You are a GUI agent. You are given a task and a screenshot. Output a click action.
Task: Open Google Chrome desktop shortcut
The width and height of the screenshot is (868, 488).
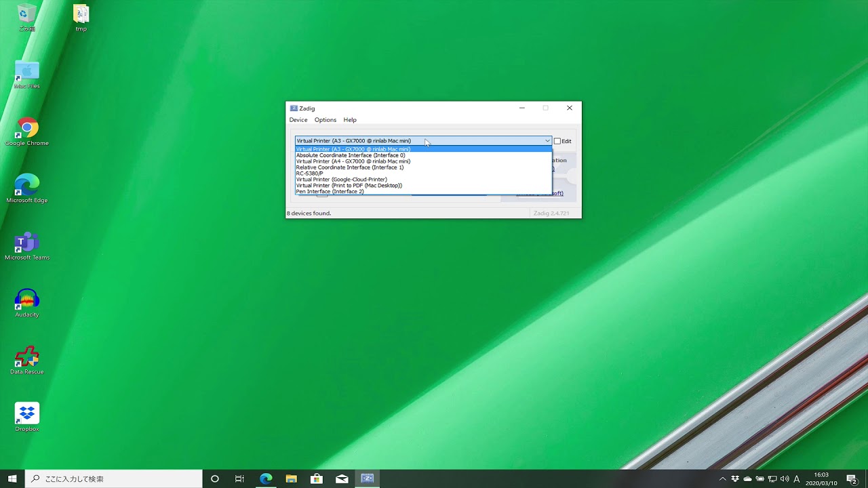point(27,132)
